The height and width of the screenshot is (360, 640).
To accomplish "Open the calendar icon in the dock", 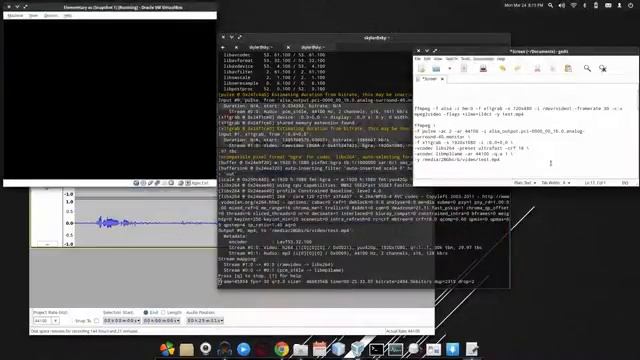I will [319, 349].
